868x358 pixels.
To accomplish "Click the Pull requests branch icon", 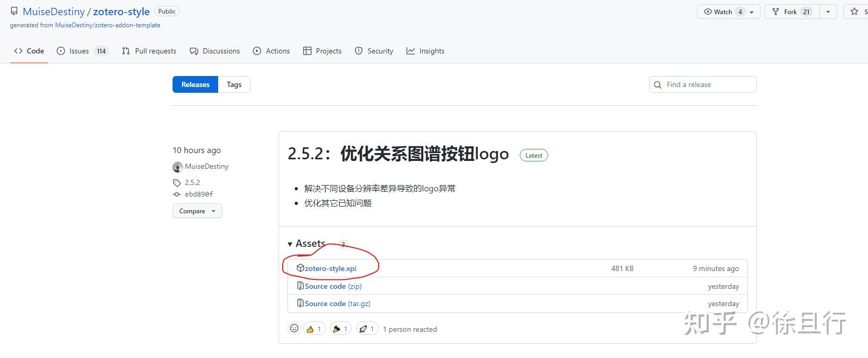I will pyautogui.click(x=126, y=51).
